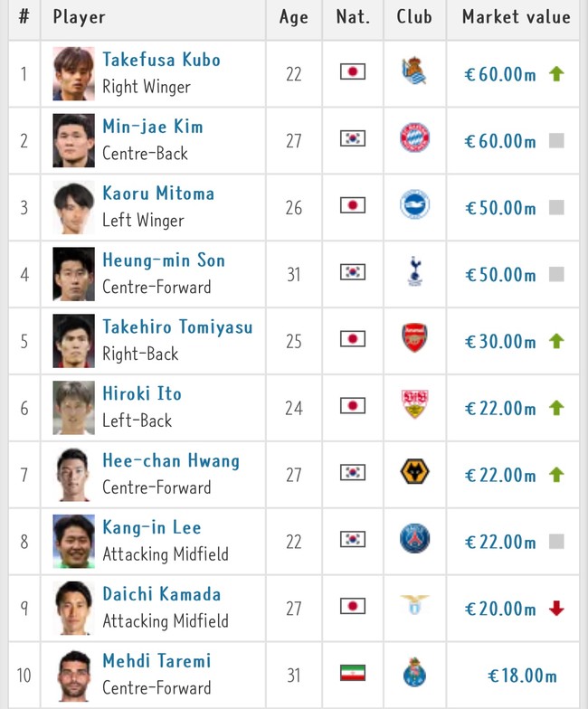Sort table by Age column header
588x709 pixels.
[x=293, y=17]
